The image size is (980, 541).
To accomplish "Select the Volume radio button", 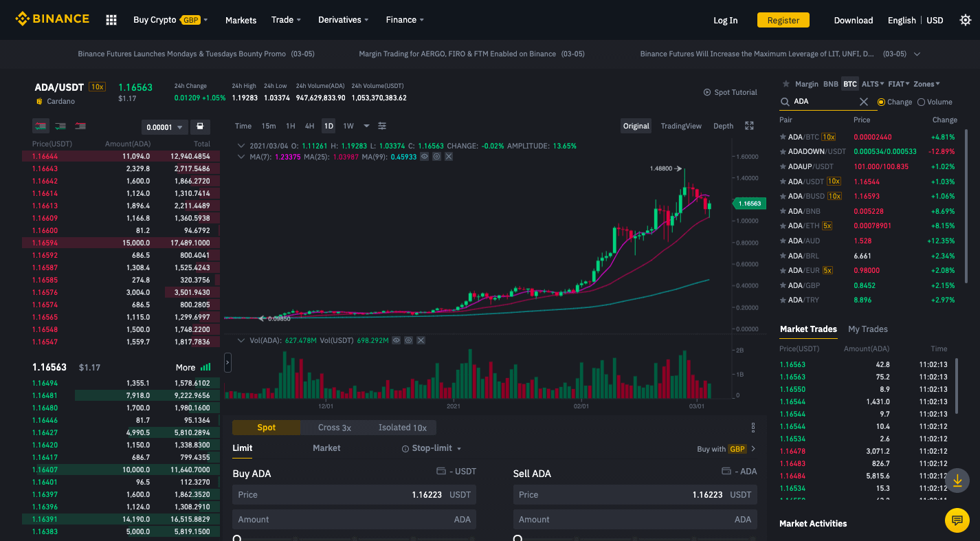I will [x=921, y=102].
